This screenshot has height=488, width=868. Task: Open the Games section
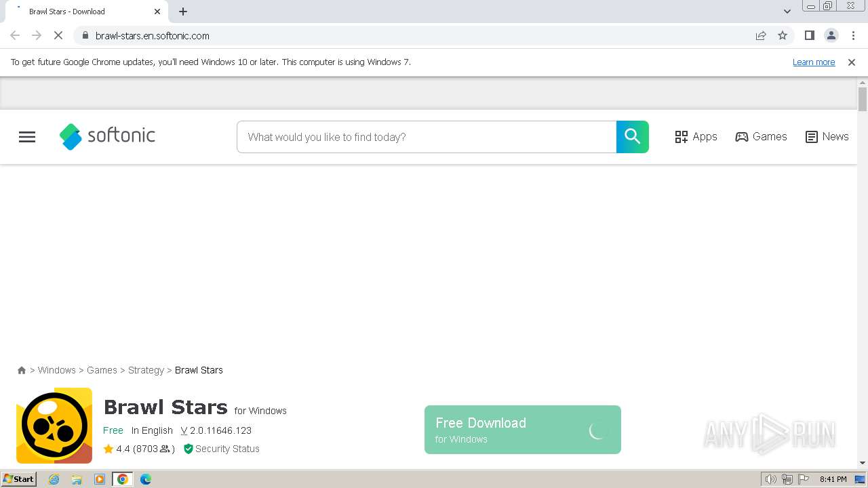[x=761, y=137]
